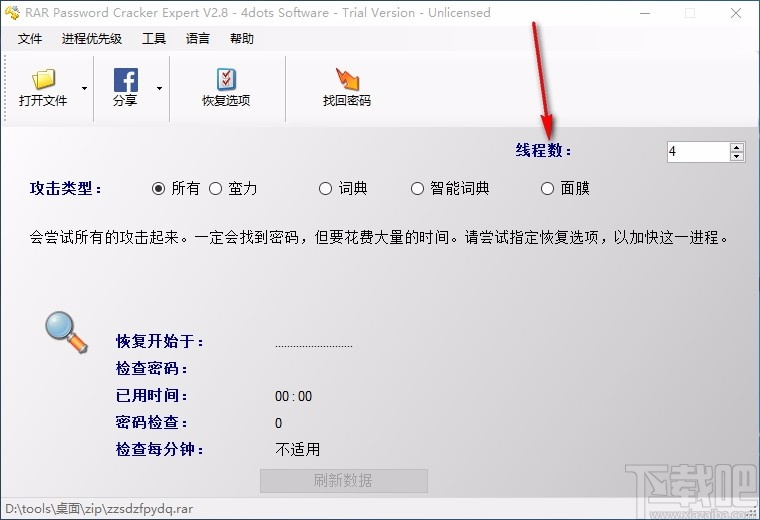Click the 密码检查 label
Image resolution: width=760 pixels, height=520 pixels.
152,423
